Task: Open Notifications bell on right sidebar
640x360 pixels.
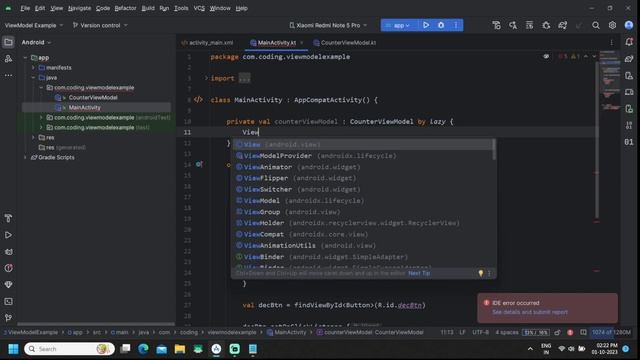Action: tap(629, 42)
